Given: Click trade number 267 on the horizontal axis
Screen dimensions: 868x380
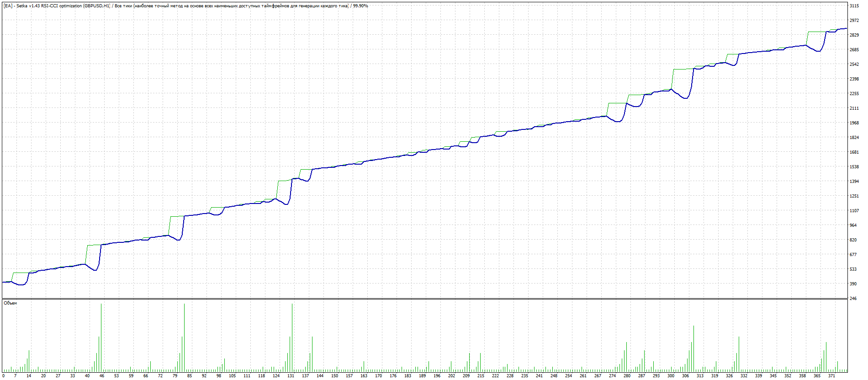Looking at the screenshot, I should tap(598, 376).
